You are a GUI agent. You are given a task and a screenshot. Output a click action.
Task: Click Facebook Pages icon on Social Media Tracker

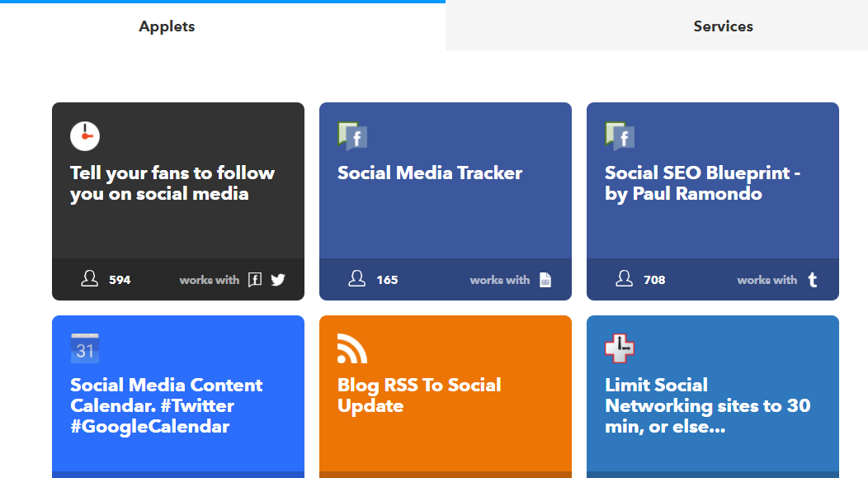point(352,136)
